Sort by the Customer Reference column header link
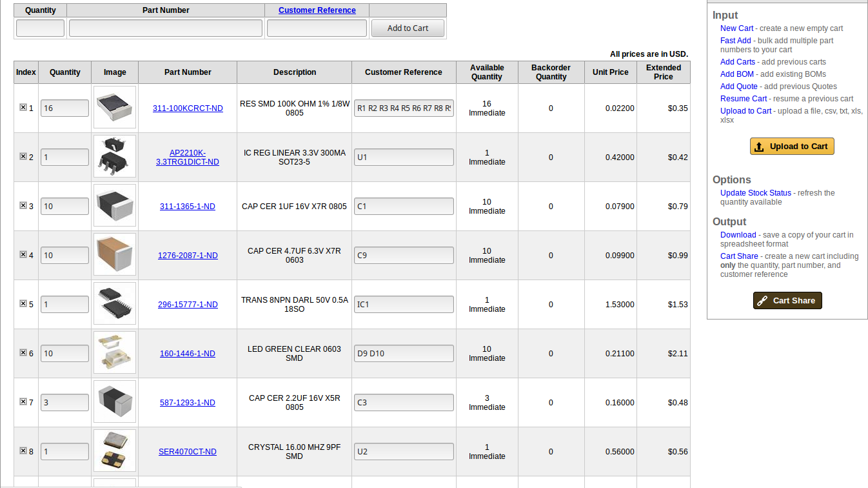The width and height of the screenshot is (868, 488). [317, 10]
